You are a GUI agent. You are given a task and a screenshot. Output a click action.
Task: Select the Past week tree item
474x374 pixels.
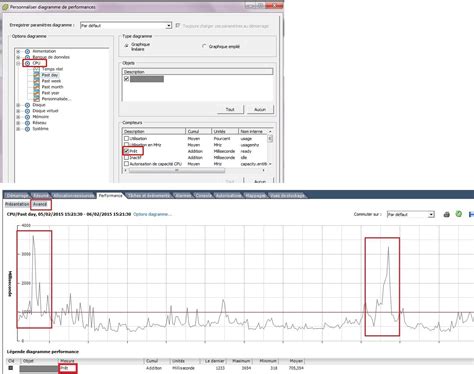(51, 81)
